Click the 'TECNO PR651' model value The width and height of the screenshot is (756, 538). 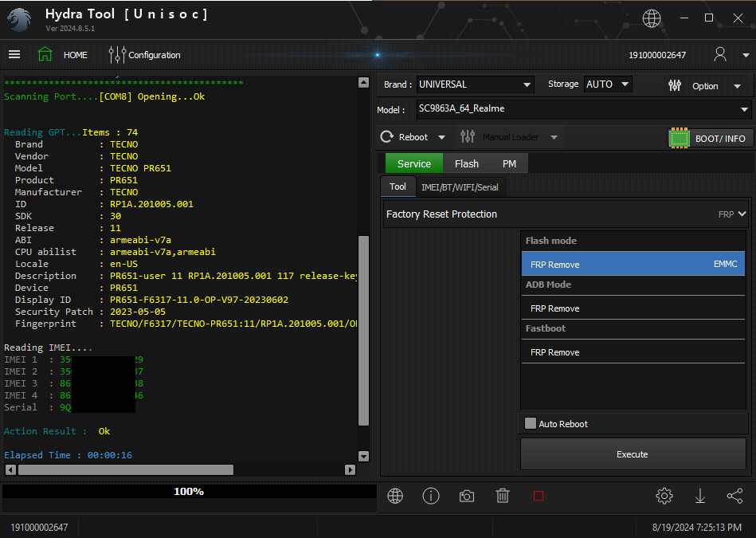[x=140, y=168]
